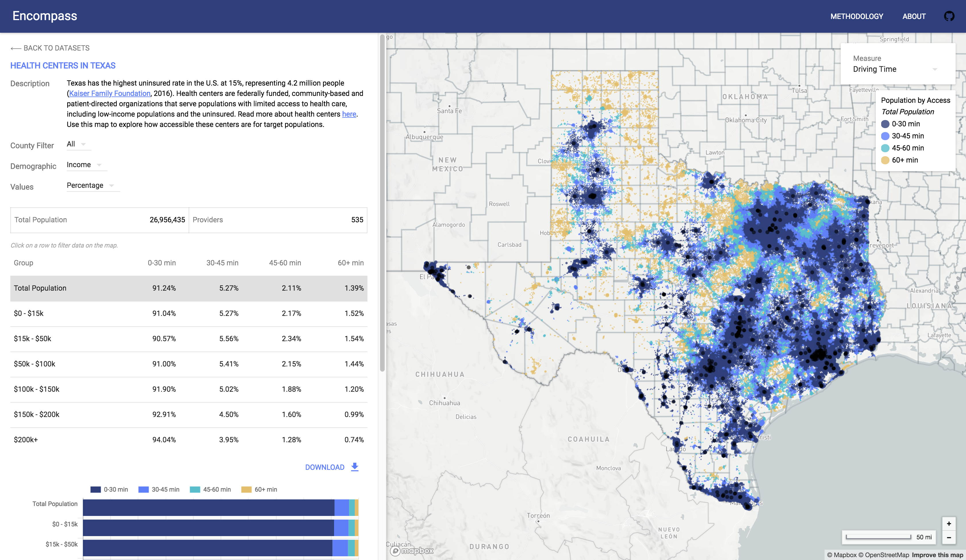Screen dimensions: 966x560
Task: Open the Methodology page
Action: [x=856, y=16]
